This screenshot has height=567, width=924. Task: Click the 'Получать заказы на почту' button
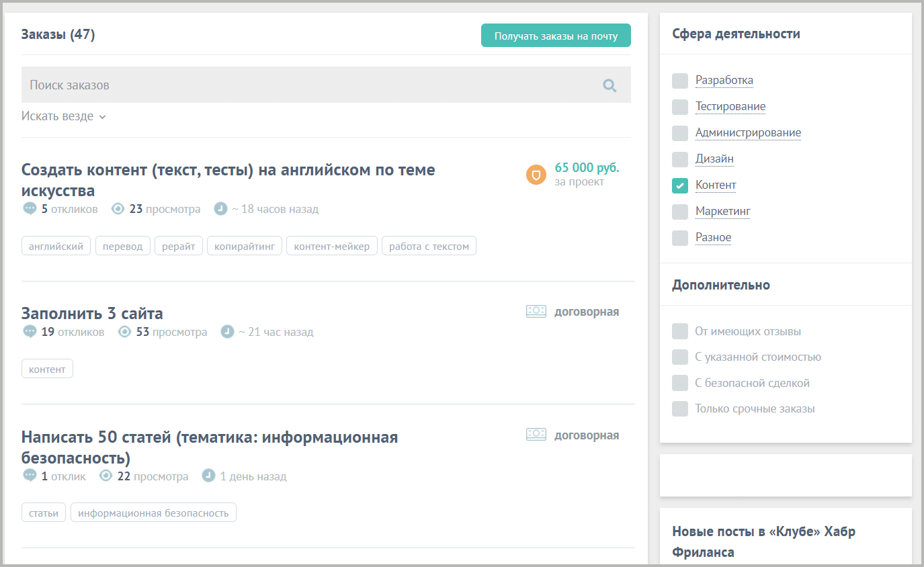click(x=556, y=35)
